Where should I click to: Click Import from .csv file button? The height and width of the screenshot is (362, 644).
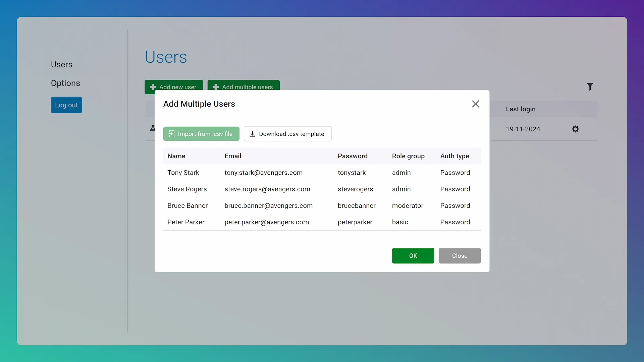[x=201, y=134]
